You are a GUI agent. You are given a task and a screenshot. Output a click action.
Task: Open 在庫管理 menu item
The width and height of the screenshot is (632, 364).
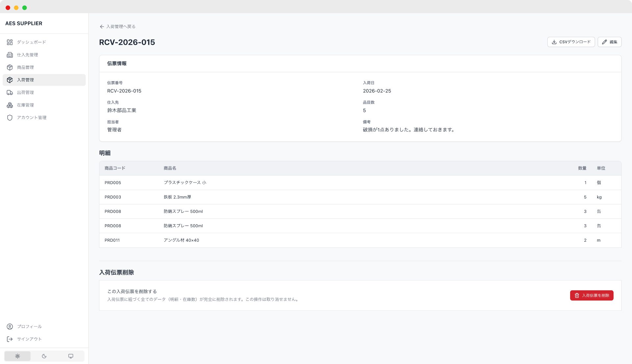tap(25, 105)
